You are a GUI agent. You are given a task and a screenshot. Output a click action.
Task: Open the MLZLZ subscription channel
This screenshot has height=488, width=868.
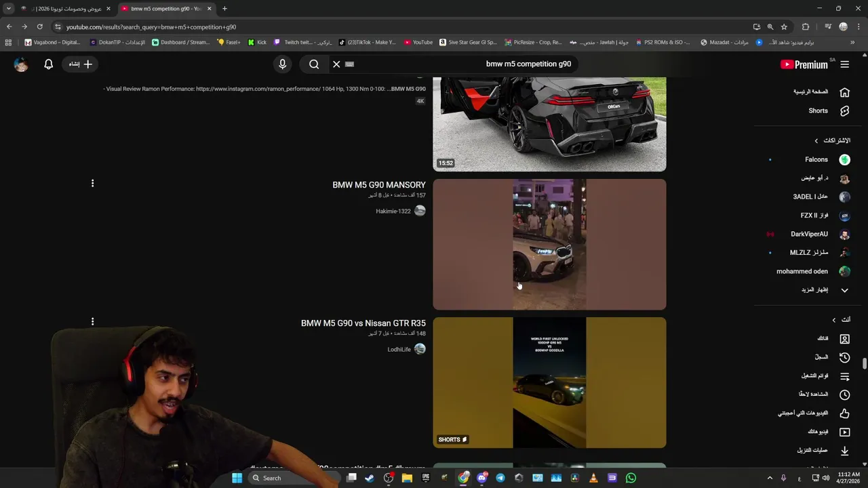pyautogui.click(x=818, y=252)
